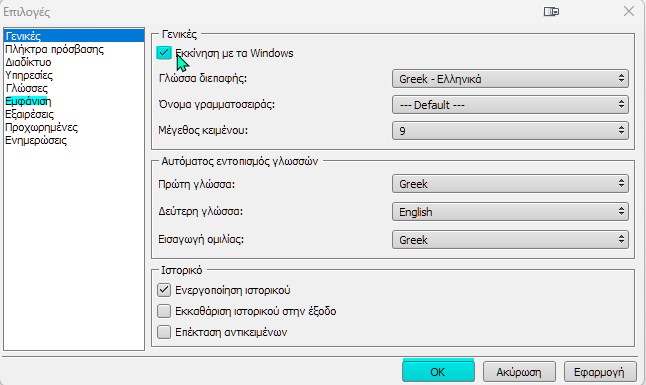Uncheck Εκκίνηση με τα Windows checkbox
Image resolution: width=646 pixels, height=385 pixels.
(164, 53)
